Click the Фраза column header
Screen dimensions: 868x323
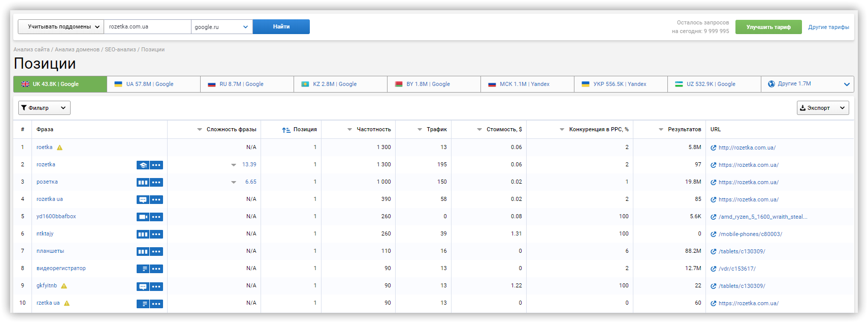pos(45,130)
